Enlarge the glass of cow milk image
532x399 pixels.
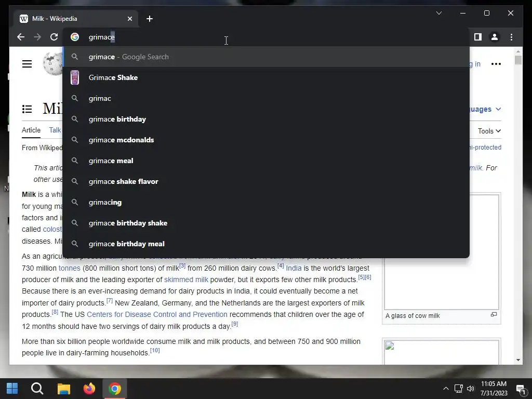[494, 314]
